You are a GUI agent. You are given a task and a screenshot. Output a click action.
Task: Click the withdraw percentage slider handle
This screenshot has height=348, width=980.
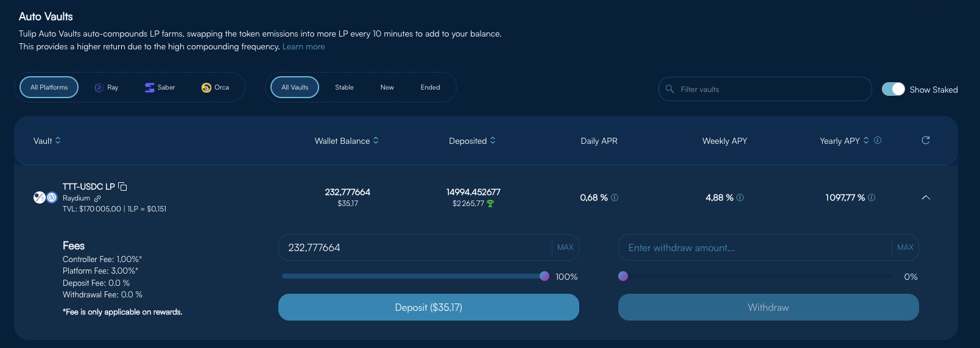click(x=623, y=276)
